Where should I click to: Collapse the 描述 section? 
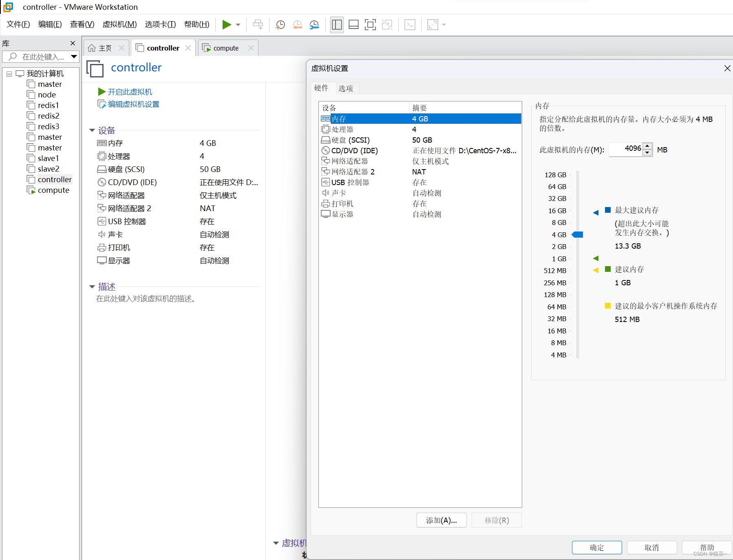point(92,287)
